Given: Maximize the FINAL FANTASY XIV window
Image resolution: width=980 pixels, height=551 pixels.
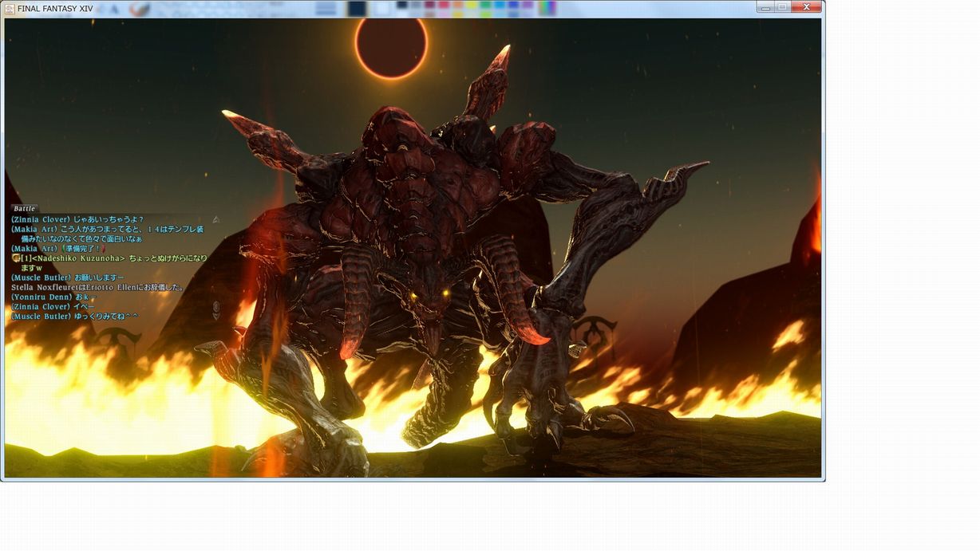Looking at the screenshot, I should coord(784,7).
